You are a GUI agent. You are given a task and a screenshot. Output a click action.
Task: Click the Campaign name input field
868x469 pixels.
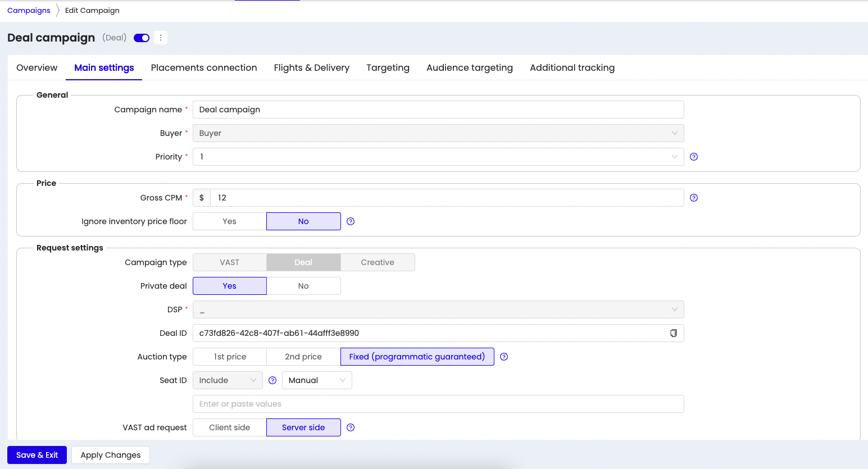coord(438,110)
